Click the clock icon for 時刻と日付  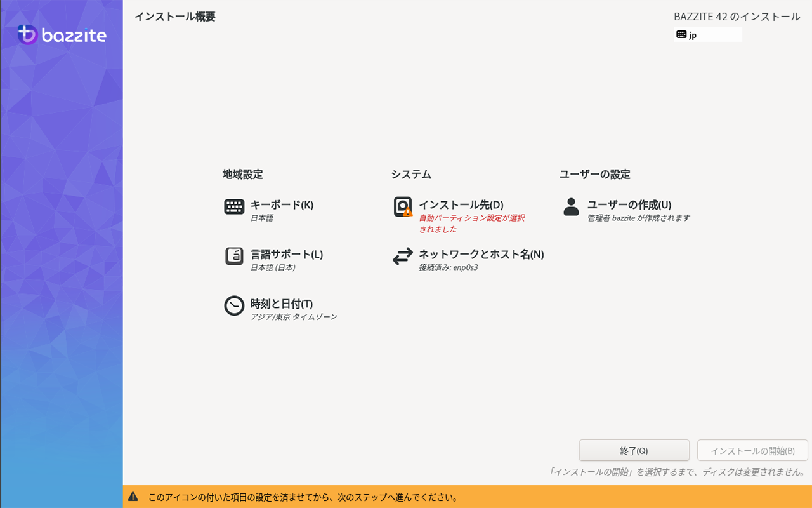233,305
